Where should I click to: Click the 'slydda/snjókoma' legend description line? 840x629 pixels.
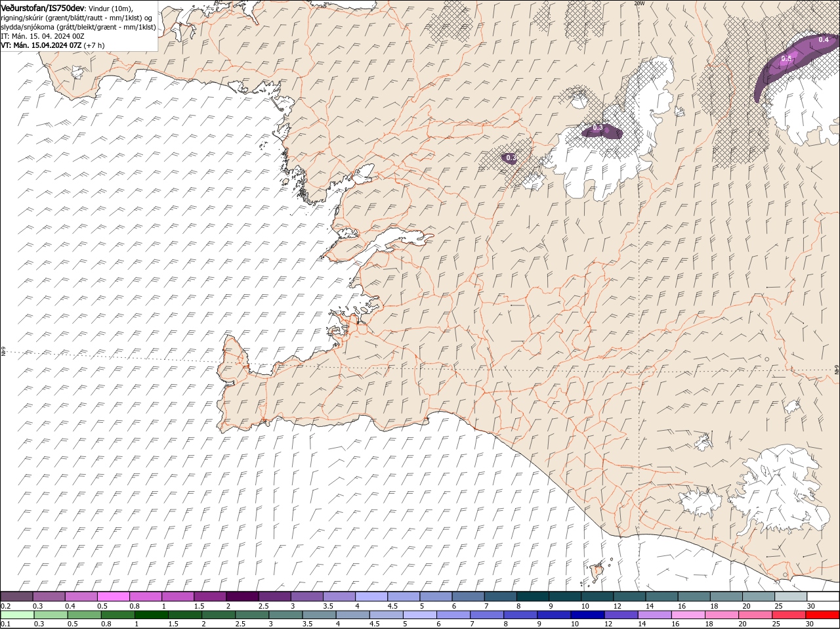pyautogui.click(x=79, y=27)
